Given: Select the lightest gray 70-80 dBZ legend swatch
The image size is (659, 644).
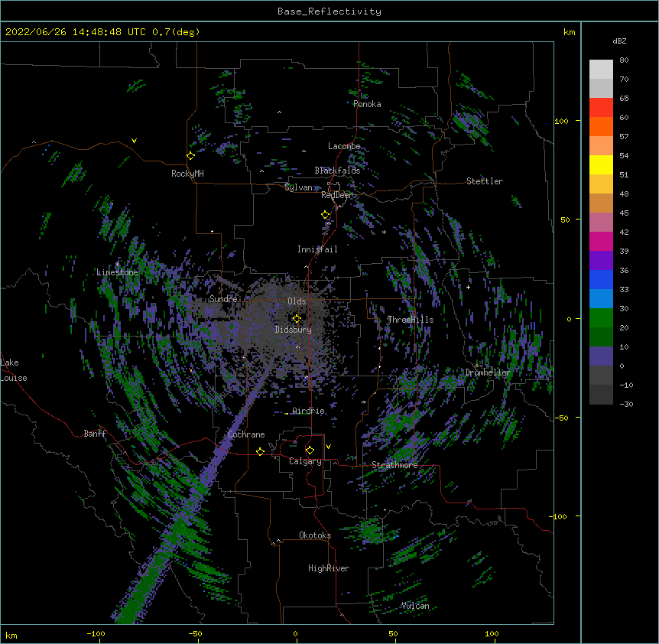Looking at the screenshot, I should [x=601, y=69].
